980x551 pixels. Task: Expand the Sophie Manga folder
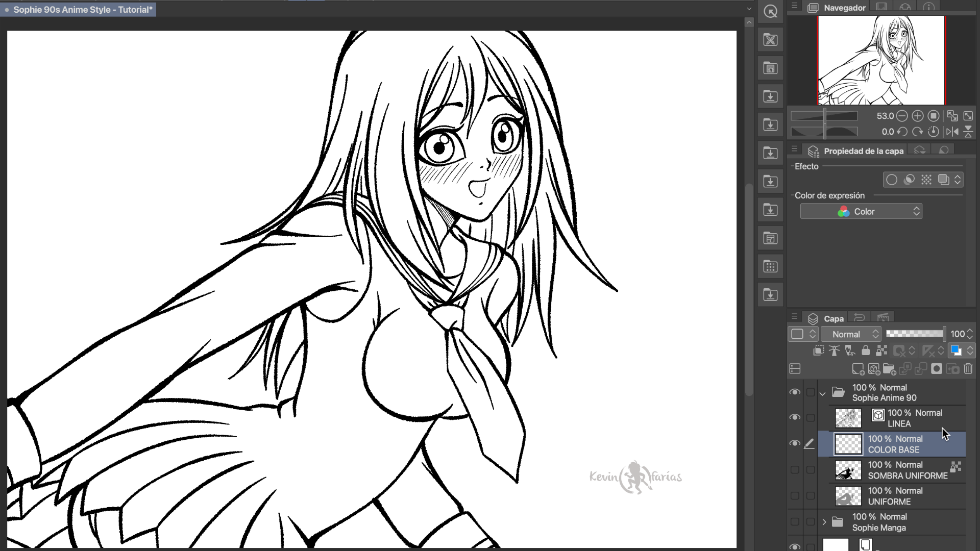pos(824,522)
